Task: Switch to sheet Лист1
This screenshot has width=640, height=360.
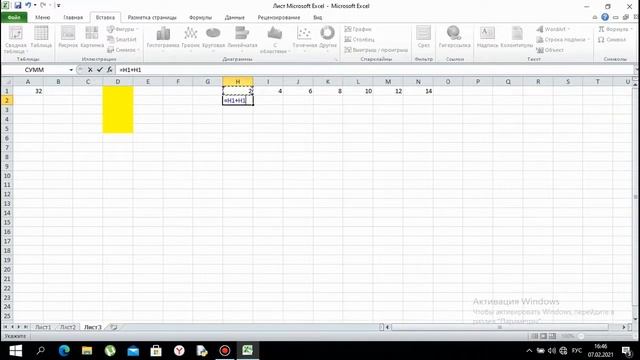Action: pos(43,327)
